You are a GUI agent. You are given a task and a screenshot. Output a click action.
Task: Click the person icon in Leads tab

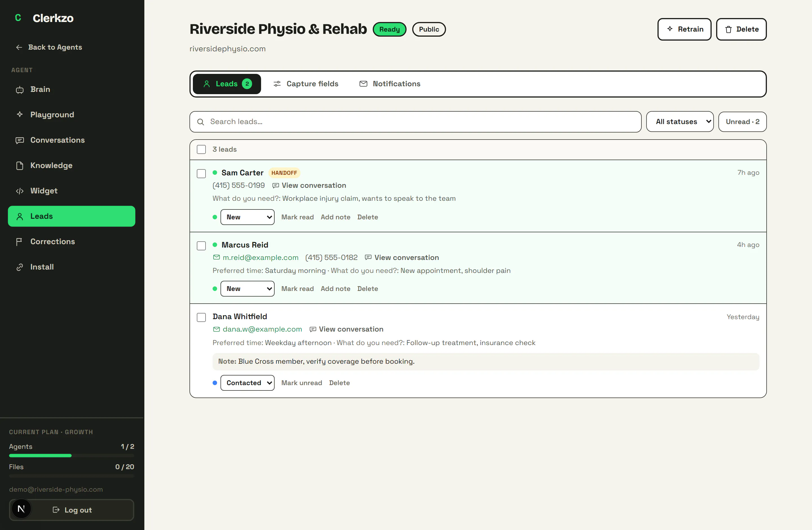pos(207,84)
